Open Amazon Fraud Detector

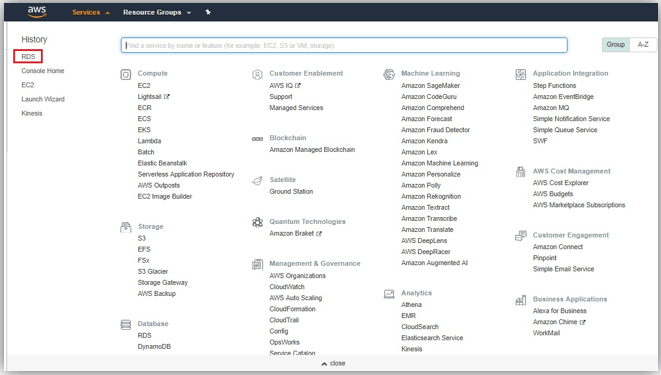pyautogui.click(x=435, y=130)
